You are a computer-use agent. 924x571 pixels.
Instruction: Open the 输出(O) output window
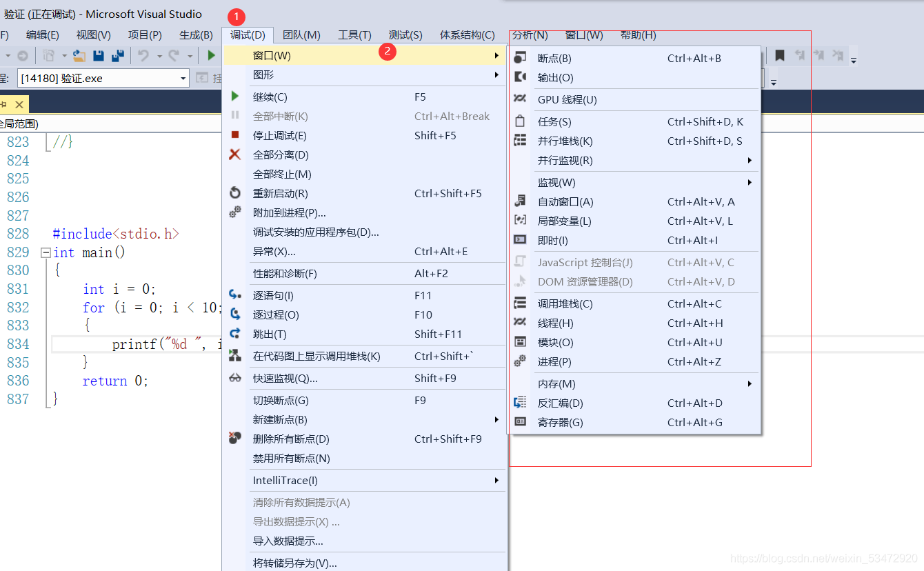[634, 78]
